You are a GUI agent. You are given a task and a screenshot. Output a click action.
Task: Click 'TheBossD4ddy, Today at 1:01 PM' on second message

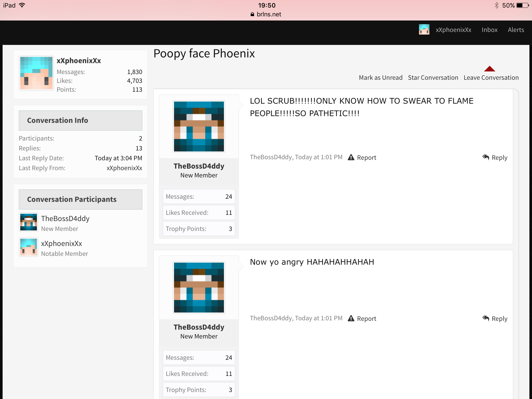296,318
